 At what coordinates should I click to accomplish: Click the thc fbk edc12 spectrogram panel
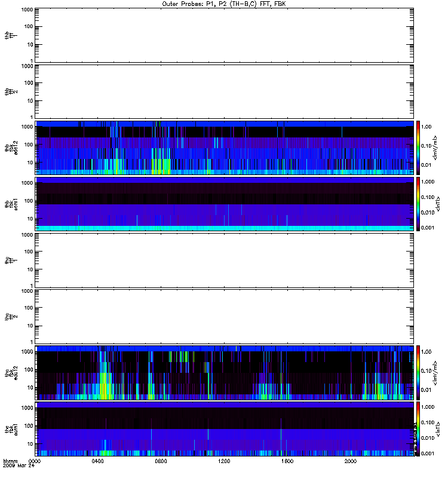(225, 373)
